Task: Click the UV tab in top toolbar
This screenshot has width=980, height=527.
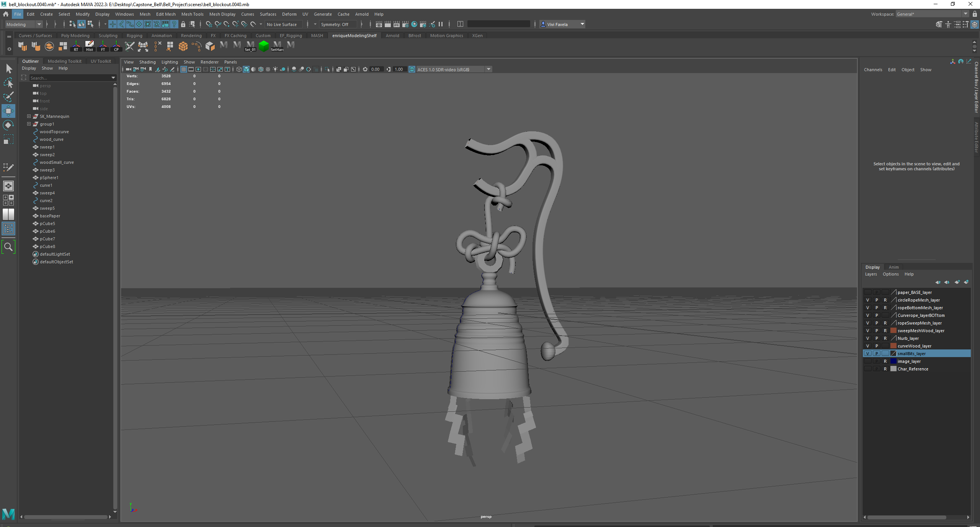Action: (x=305, y=14)
